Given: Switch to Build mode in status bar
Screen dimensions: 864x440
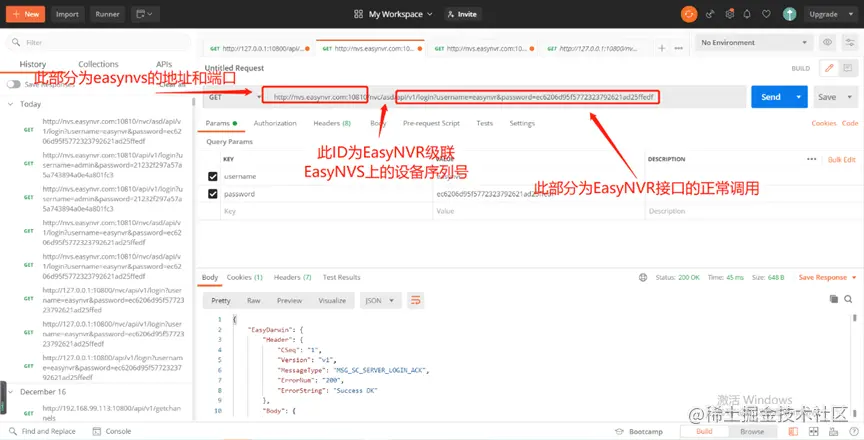Looking at the screenshot, I should (704, 432).
